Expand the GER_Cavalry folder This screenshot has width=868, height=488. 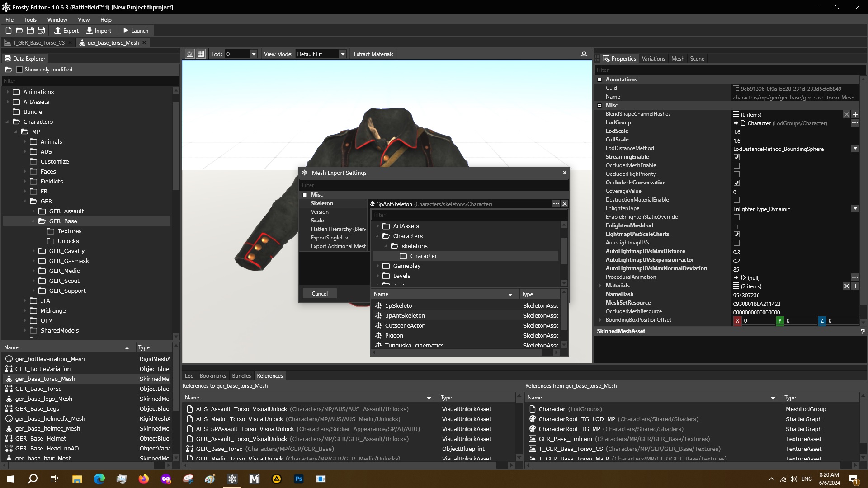(x=33, y=251)
